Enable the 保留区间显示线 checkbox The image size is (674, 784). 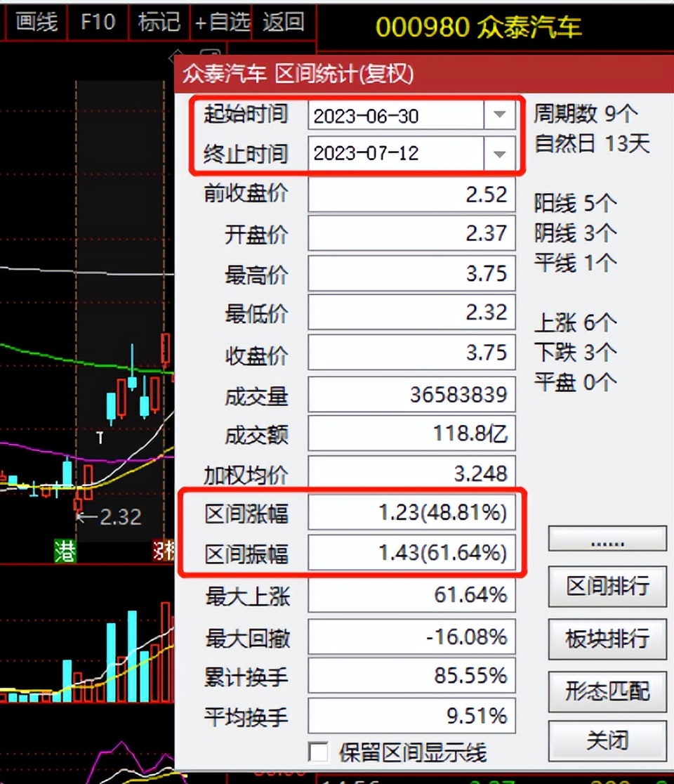(x=319, y=752)
